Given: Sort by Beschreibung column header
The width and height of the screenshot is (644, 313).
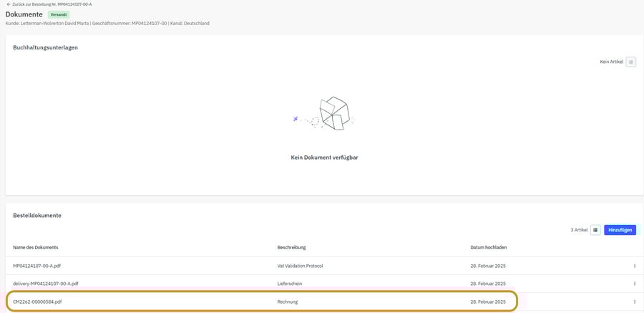Looking at the screenshot, I should (291, 248).
